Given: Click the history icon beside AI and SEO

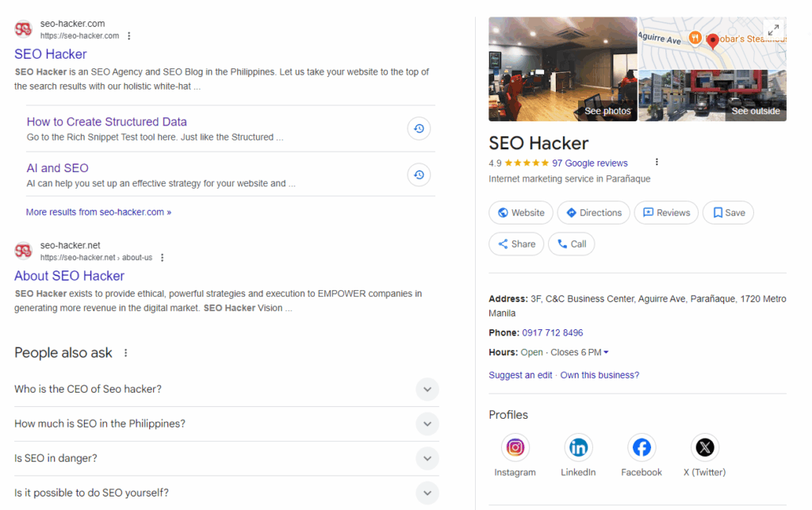Looking at the screenshot, I should pos(419,175).
